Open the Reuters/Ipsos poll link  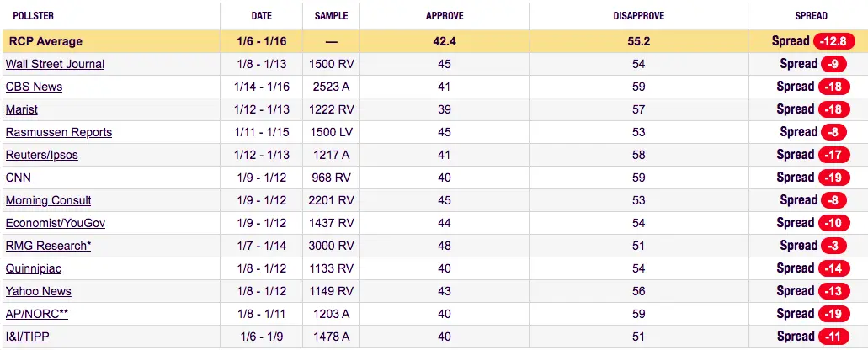click(42, 155)
